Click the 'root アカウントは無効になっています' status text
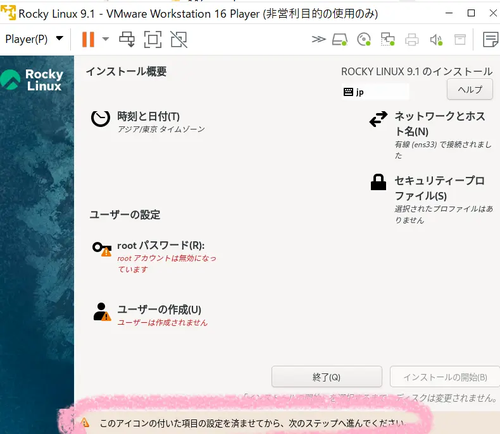This screenshot has width=500, height=434. (x=167, y=264)
